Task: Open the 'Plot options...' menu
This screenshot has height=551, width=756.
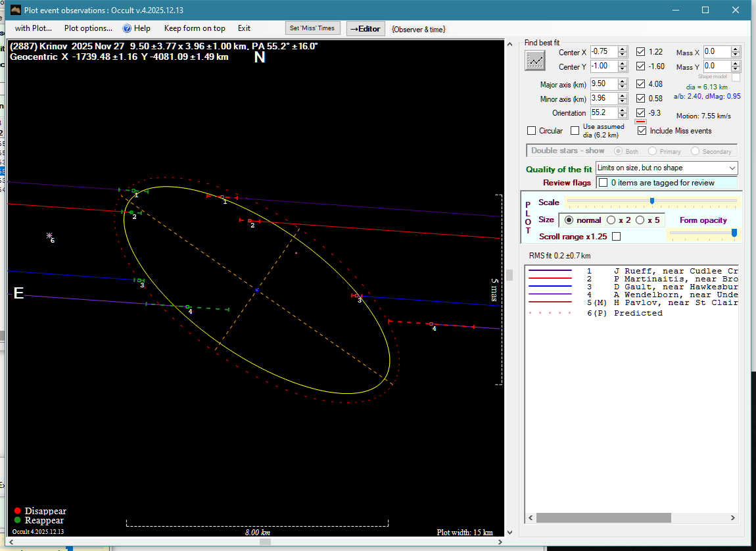Action: pyautogui.click(x=88, y=28)
